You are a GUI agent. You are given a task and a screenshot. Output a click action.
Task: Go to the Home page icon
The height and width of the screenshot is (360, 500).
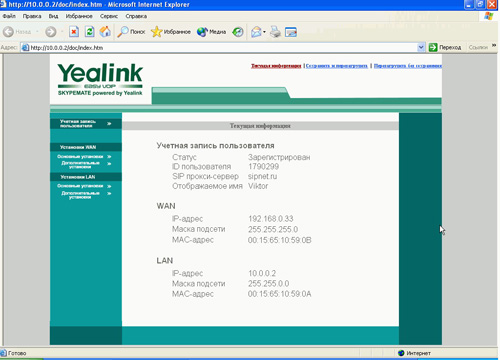(105, 32)
